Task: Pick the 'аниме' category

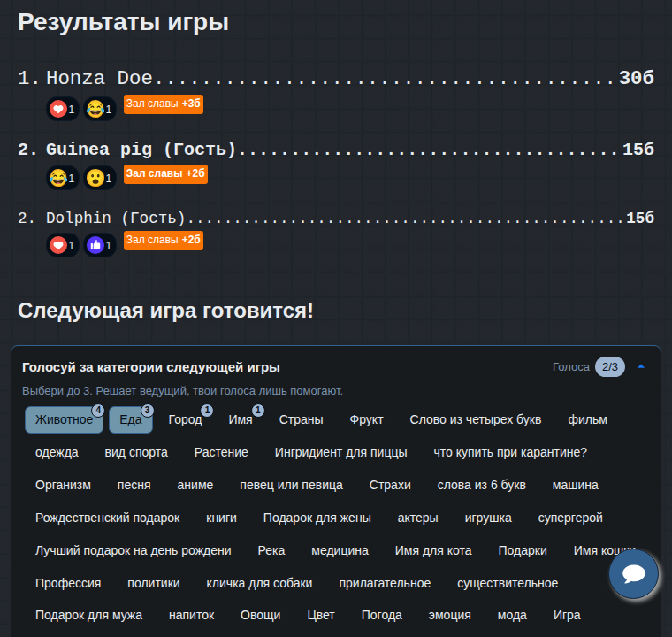Action: pyautogui.click(x=195, y=485)
